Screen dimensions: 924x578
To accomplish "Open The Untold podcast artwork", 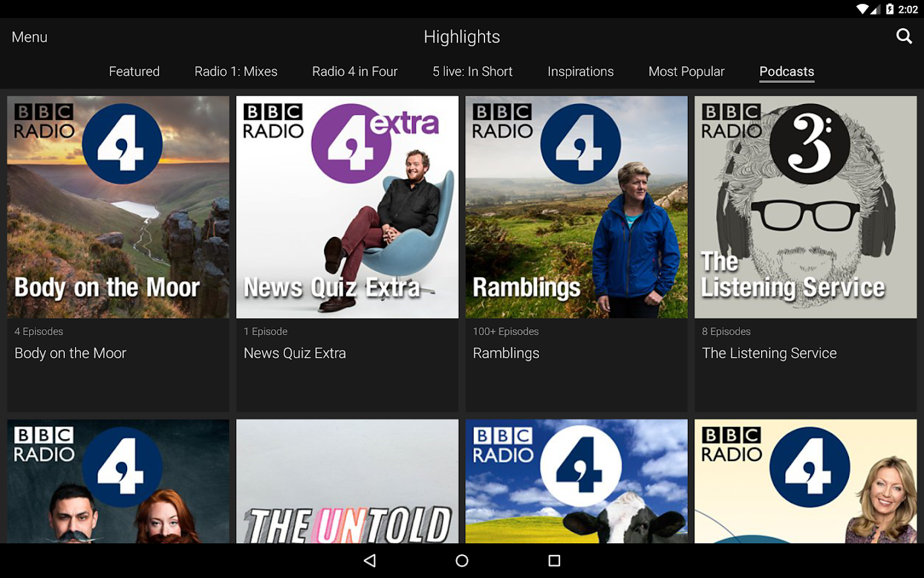I will click(347, 481).
